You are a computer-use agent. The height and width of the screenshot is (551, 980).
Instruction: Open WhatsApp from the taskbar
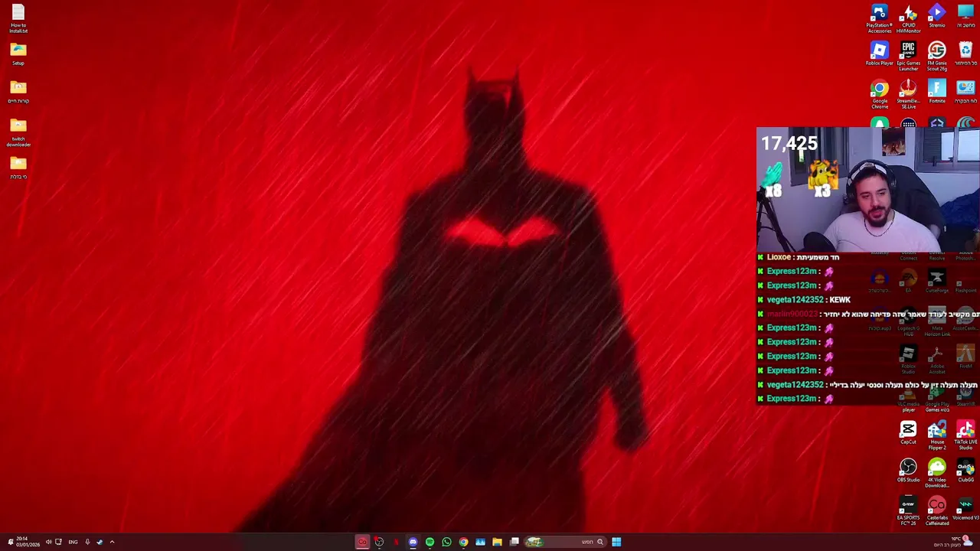(x=446, y=542)
